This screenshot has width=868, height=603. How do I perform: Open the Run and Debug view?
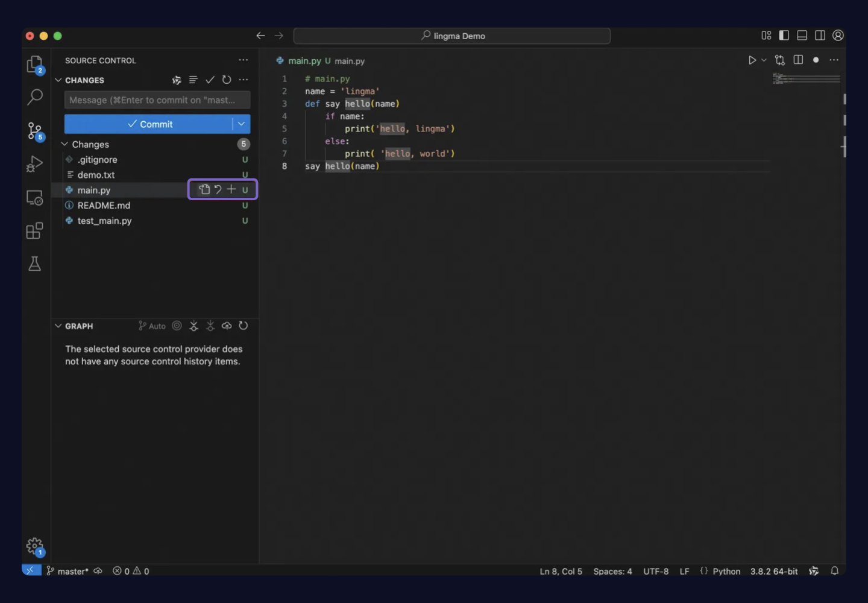[x=34, y=163]
